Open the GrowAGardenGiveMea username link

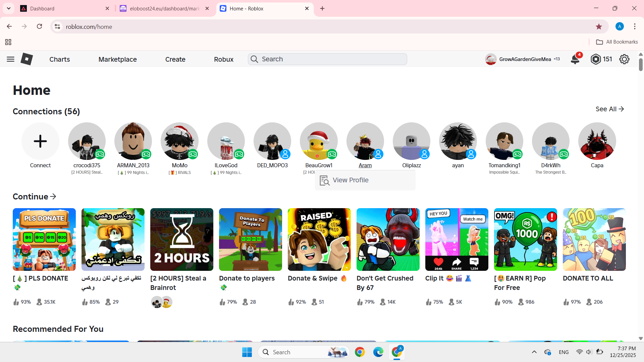point(525,59)
